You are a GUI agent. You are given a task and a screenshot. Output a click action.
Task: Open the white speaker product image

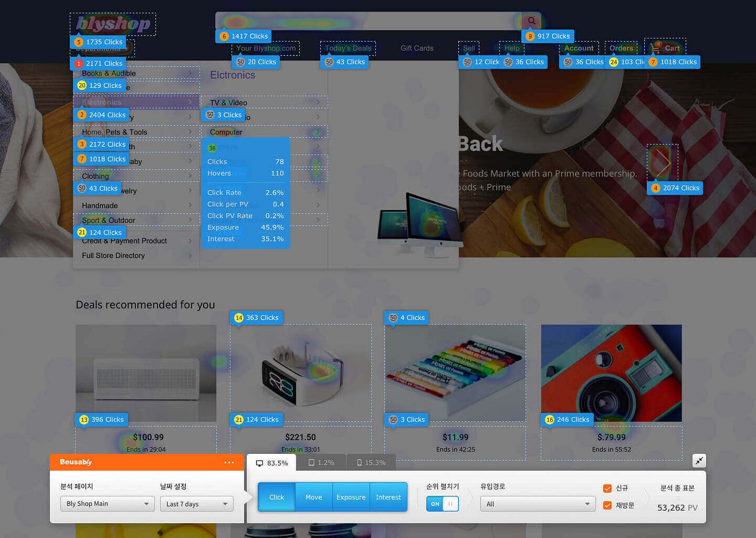146,373
